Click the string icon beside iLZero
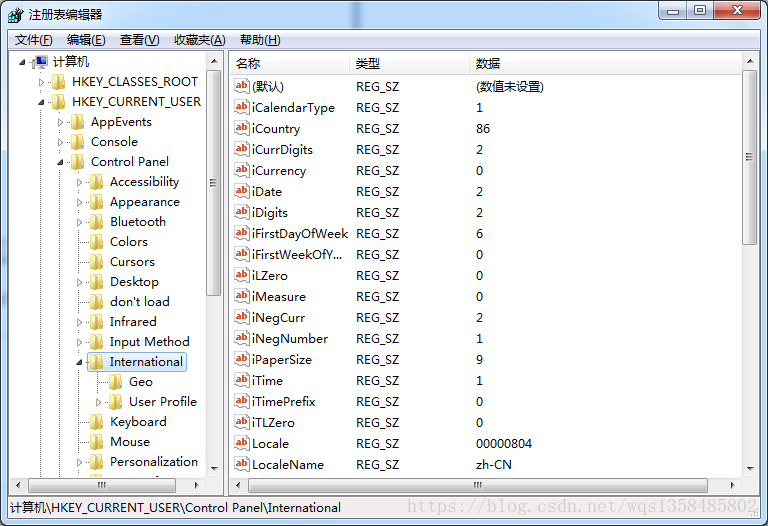The image size is (768, 526). [241, 275]
